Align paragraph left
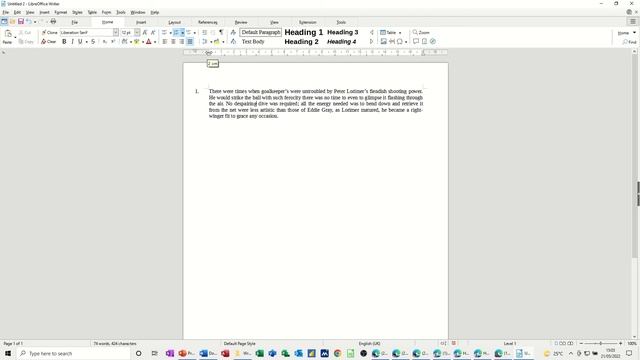Screen dimensions: 640x360 (x=165, y=42)
